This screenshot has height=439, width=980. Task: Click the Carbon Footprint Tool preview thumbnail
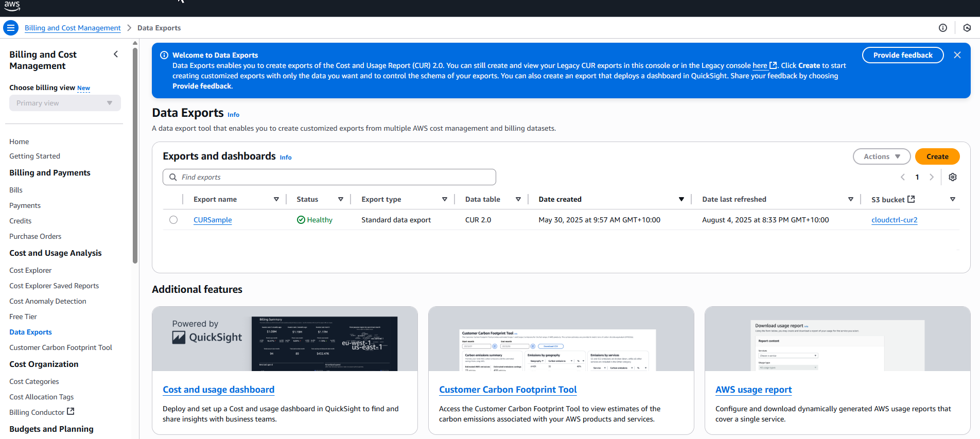(x=558, y=350)
